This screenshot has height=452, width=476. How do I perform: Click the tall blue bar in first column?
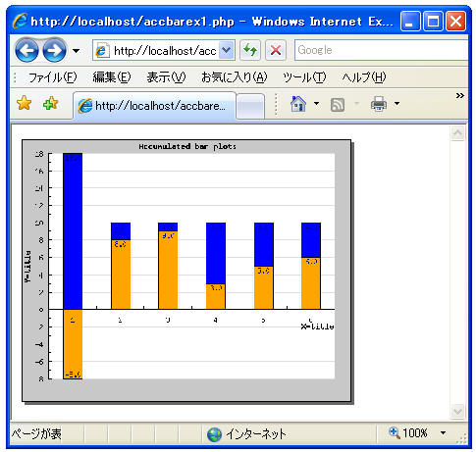click(x=73, y=231)
